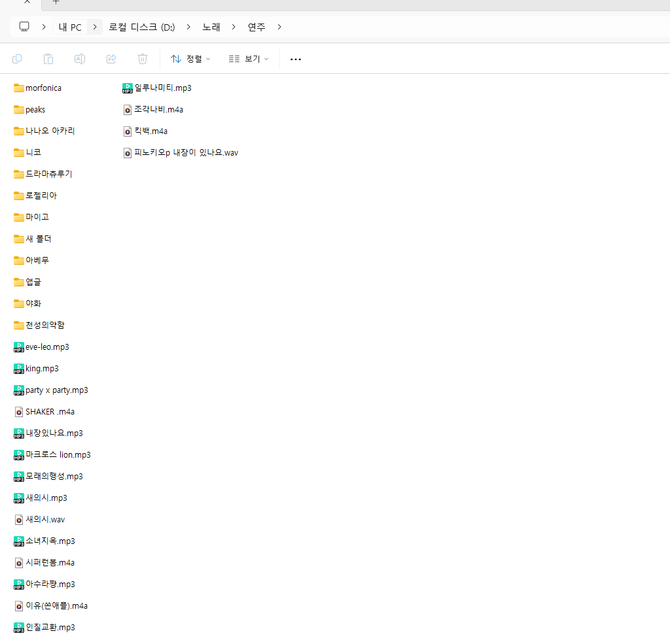Select the 나나오 아카리 folder icon

[x=19, y=131]
